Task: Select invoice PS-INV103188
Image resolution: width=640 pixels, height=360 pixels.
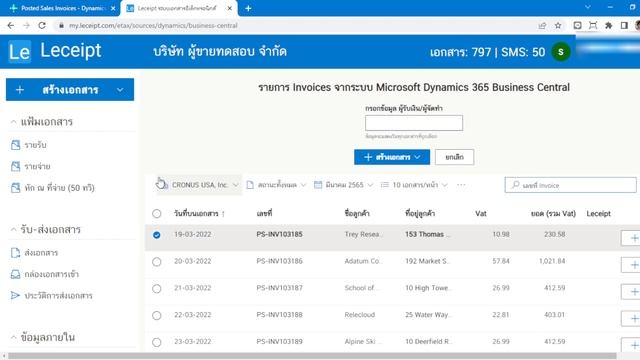Action: point(157,315)
